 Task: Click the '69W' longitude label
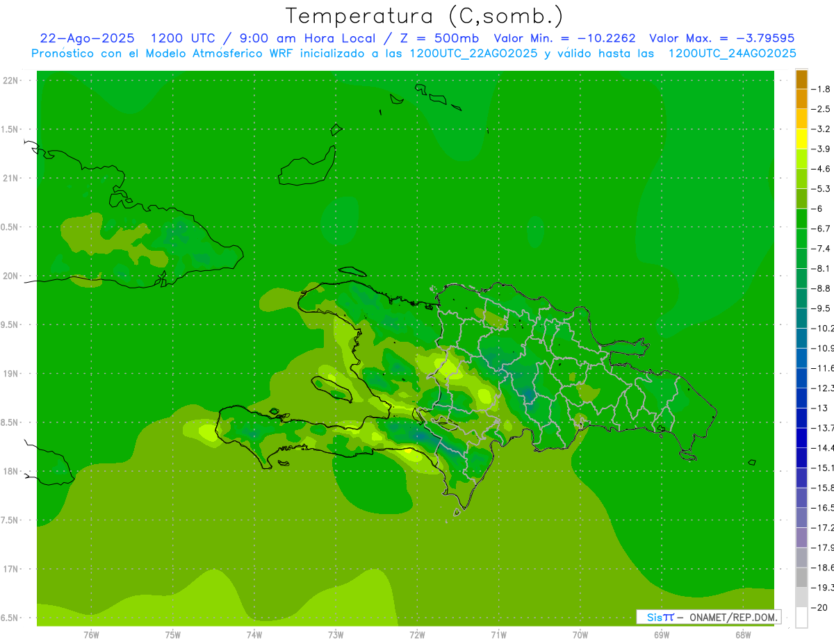pos(662,635)
